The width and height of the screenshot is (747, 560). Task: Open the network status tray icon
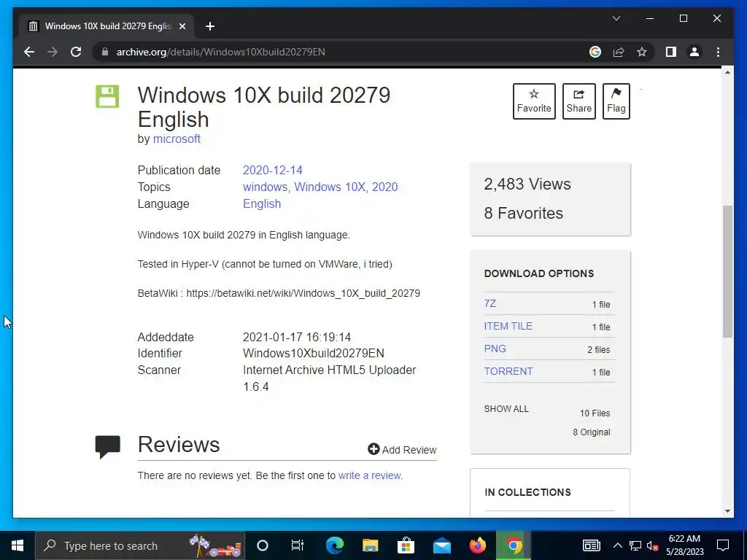pyautogui.click(x=635, y=545)
